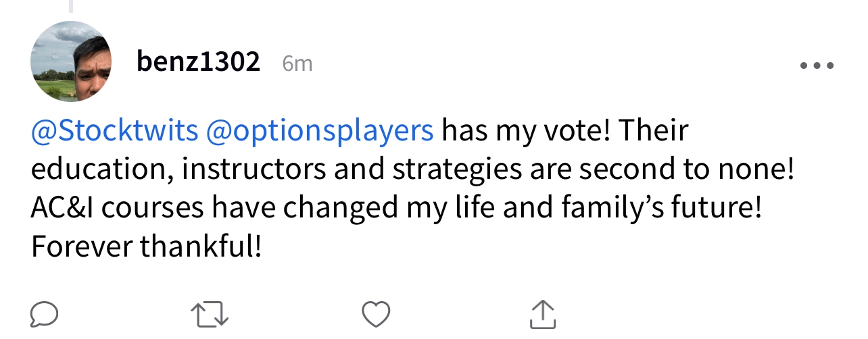Open the @Stocktwits mention
The height and width of the screenshot is (339, 868).
pyautogui.click(x=114, y=130)
